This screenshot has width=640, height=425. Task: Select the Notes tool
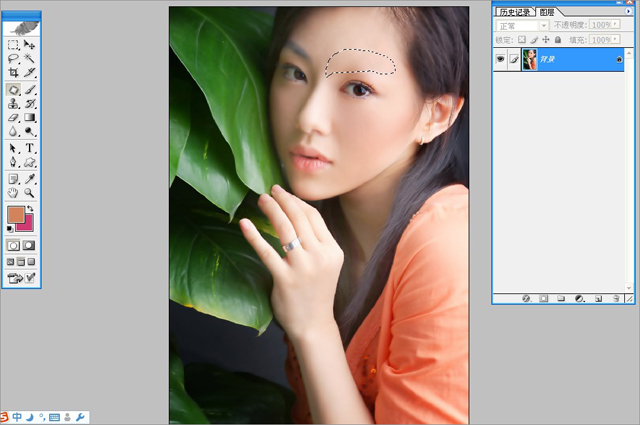point(13,179)
